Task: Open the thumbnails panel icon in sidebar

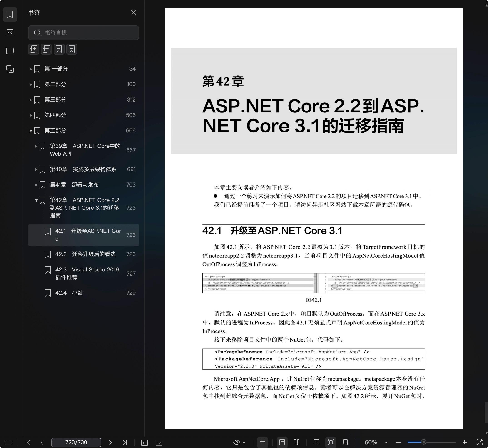Action: click(10, 32)
